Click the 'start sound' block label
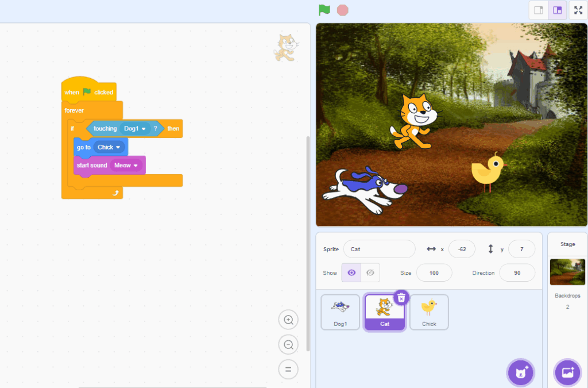Image resolution: width=588 pixels, height=388 pixels. coord(92,165)
